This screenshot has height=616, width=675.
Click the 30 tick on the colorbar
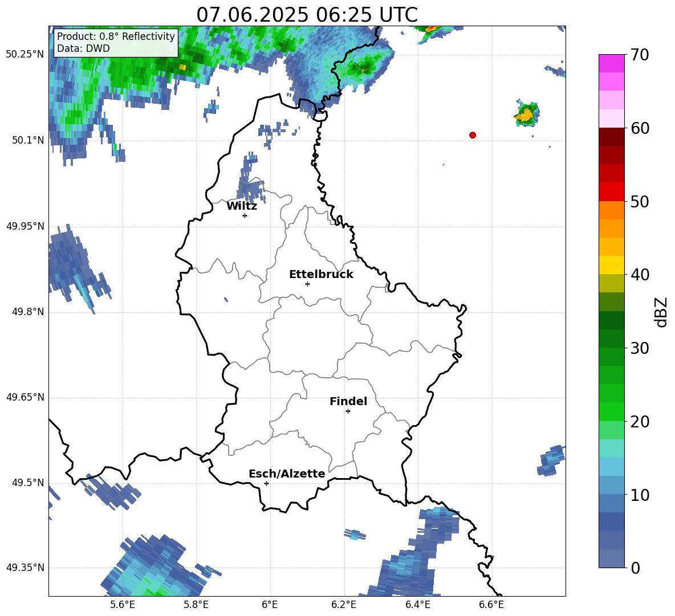click(x=639, y=348)
